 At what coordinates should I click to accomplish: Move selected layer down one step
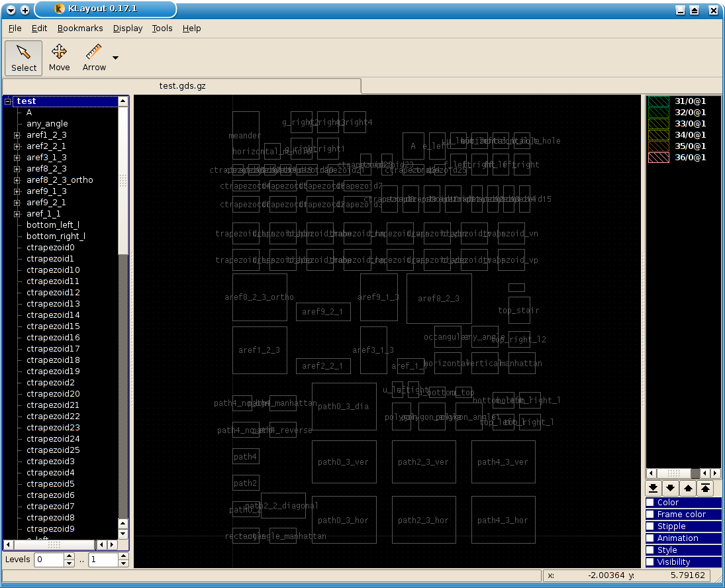coord(670,488)
